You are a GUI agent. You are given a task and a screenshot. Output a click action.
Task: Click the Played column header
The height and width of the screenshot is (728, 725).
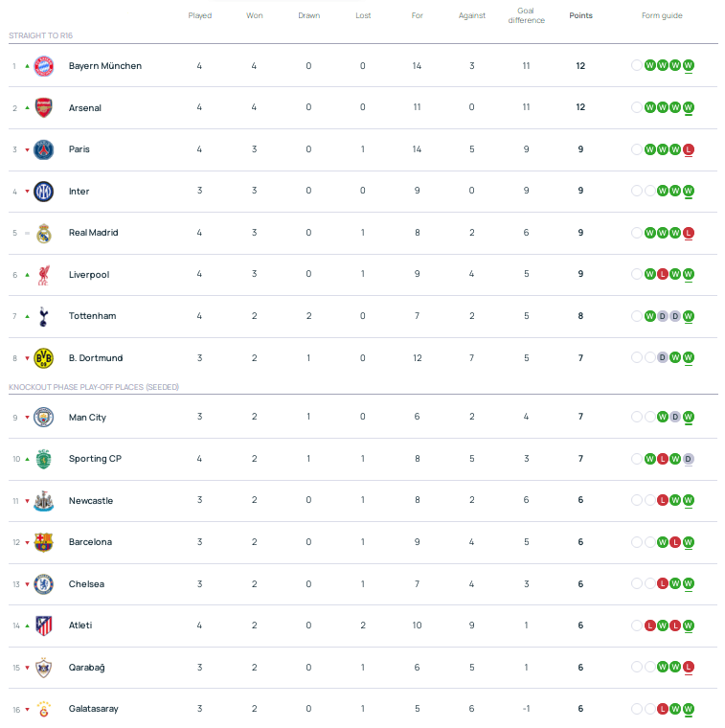200,15
